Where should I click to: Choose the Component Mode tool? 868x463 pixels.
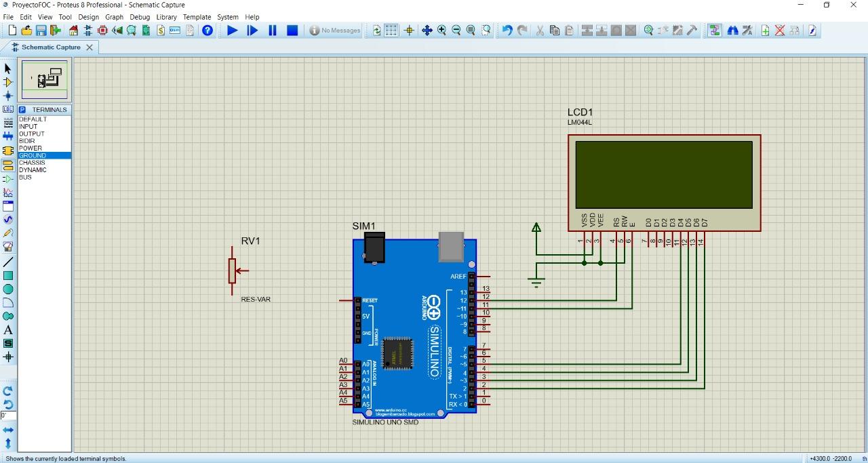(x=8, y=82)
